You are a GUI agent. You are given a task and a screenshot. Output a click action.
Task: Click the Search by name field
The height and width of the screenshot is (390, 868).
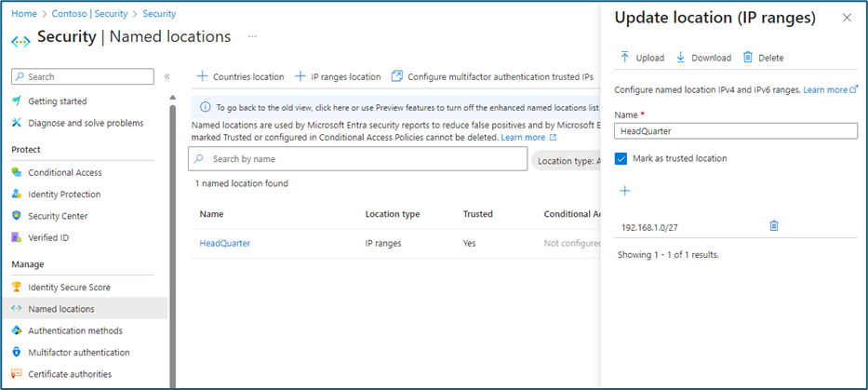358,159
